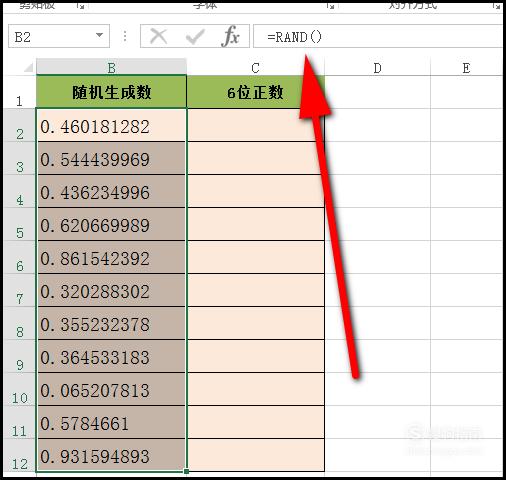
Task: Select row 5 header
Action: tap(19, 224)
